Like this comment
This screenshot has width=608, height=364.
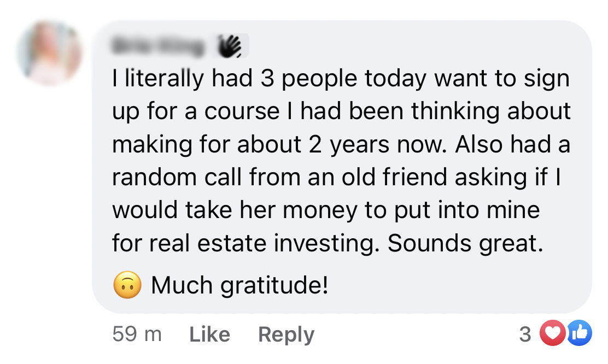210,334
